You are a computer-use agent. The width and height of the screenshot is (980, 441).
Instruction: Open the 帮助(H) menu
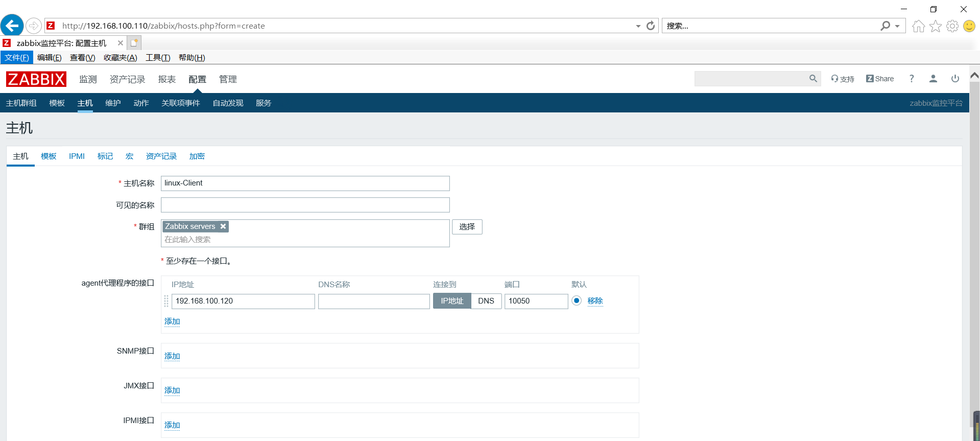[x=192, y=58]
